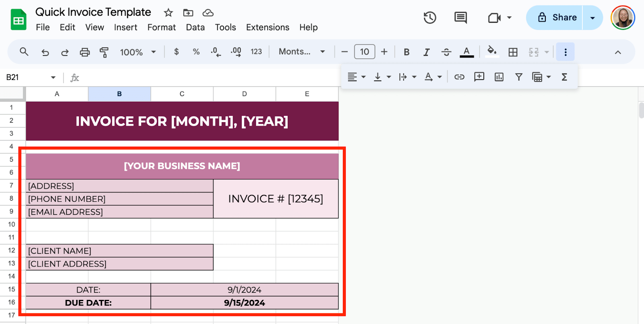Open the horizontal align dropdown
The width and height of the screenshot is (644, 324).
pos(356,77)
